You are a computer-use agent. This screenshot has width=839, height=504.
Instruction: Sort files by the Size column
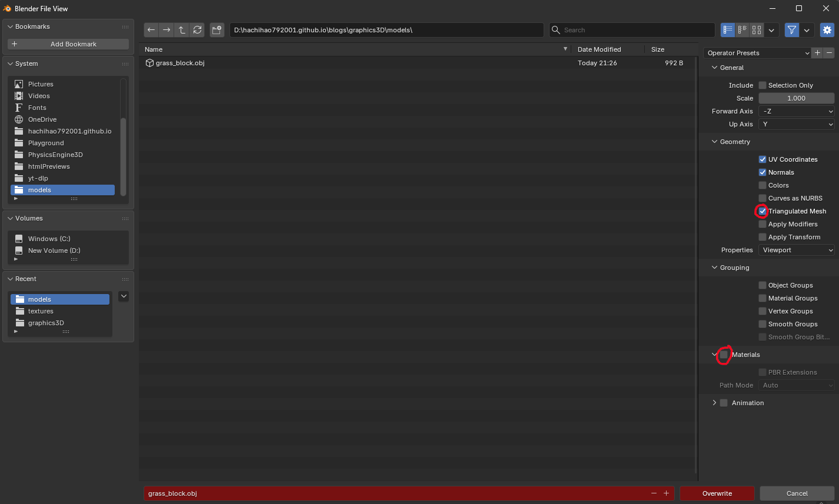pyautogui.click(x=670, y=49)
